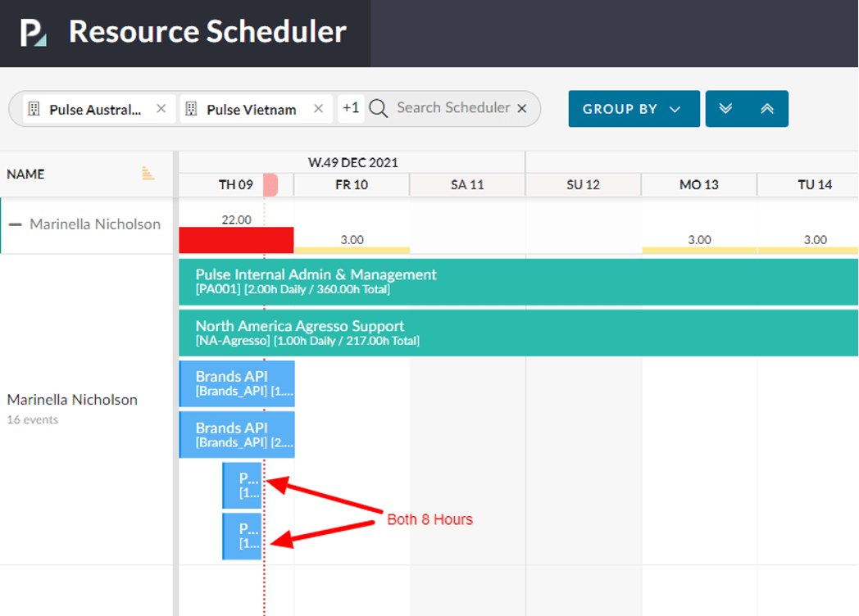The width and height of the screenshot is (859, 616).
Task: Open the upper small P... event block
Action: click(x=242, y=486)
